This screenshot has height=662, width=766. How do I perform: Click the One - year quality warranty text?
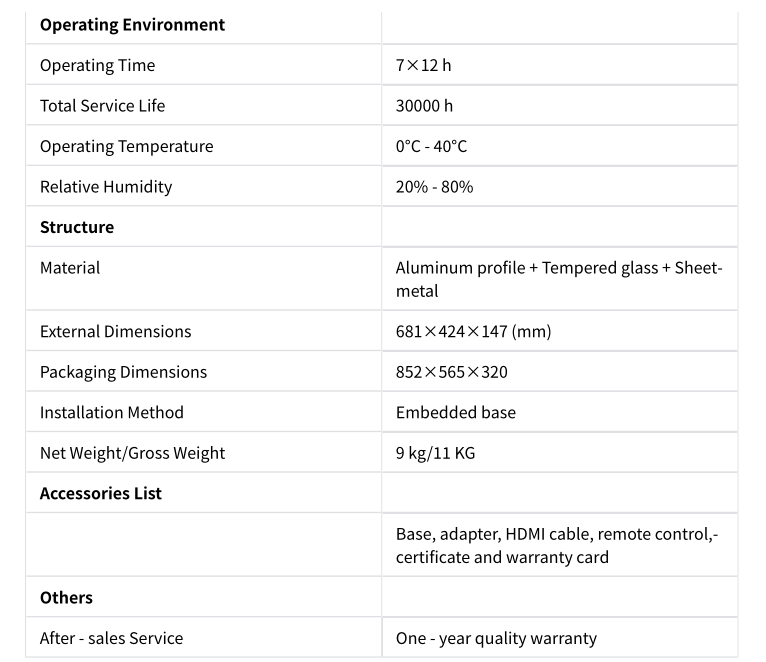click(x=496, y=638)
